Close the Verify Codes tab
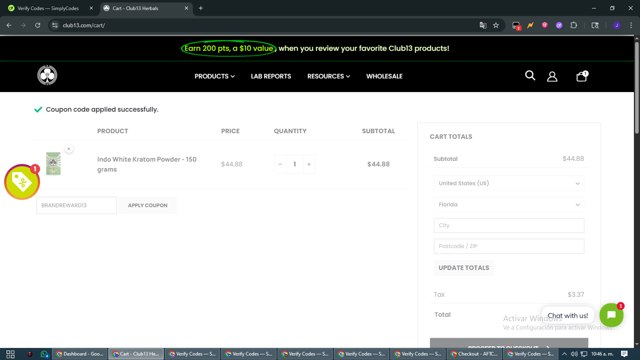This screenshot has height=360, width=640. (x=91, y=8)
